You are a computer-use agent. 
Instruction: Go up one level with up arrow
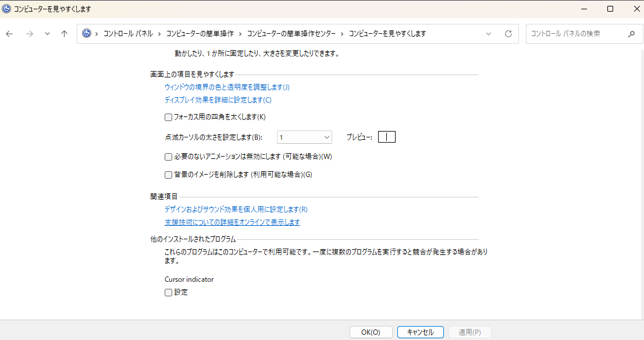coord(64,34)
